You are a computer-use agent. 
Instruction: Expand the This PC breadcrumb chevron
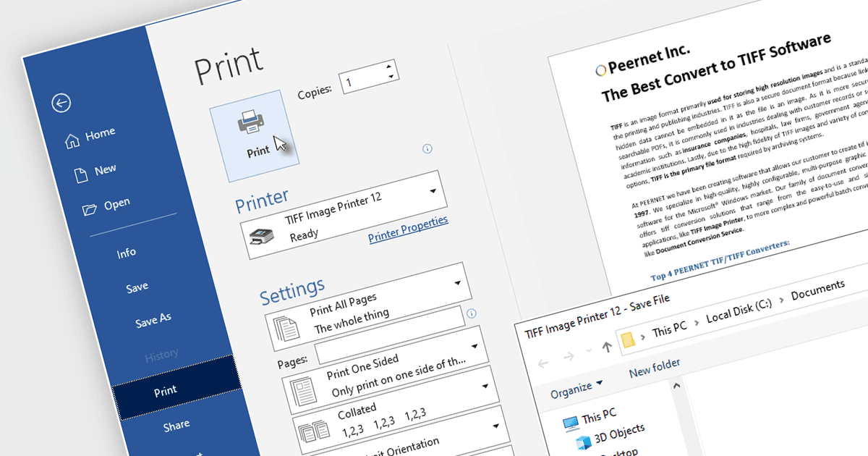click(696, 321)
